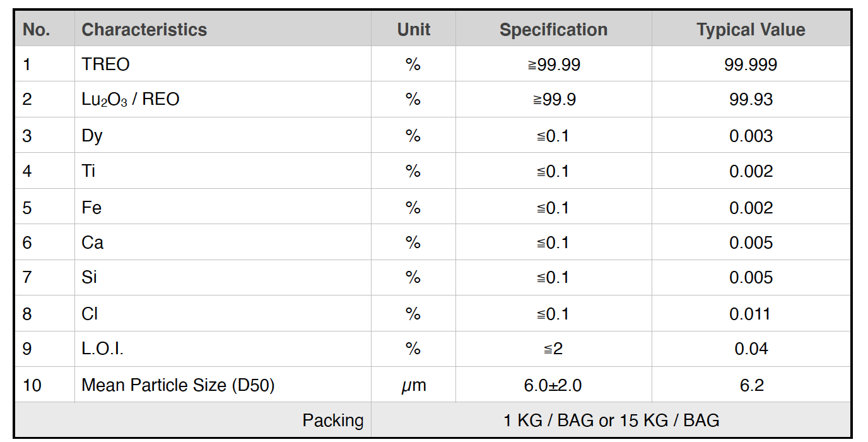Click the ≥99.9 specification cell
The width and height of the screenshot is (868, 442).
pos(552,100)
